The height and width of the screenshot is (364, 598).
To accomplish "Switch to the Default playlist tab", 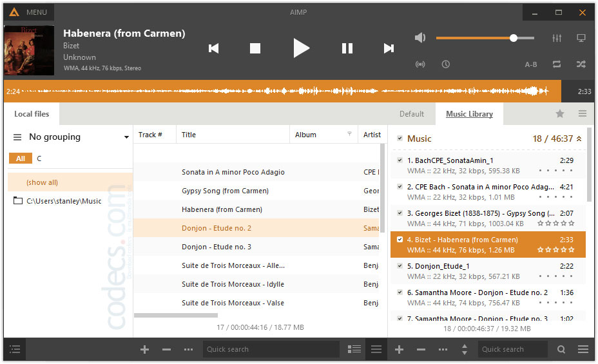I will [412, 113].
